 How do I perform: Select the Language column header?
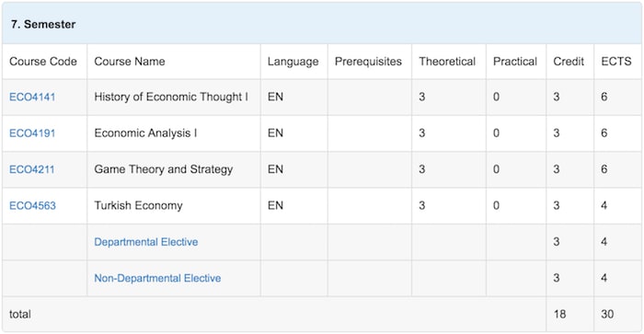click(293, 62)
